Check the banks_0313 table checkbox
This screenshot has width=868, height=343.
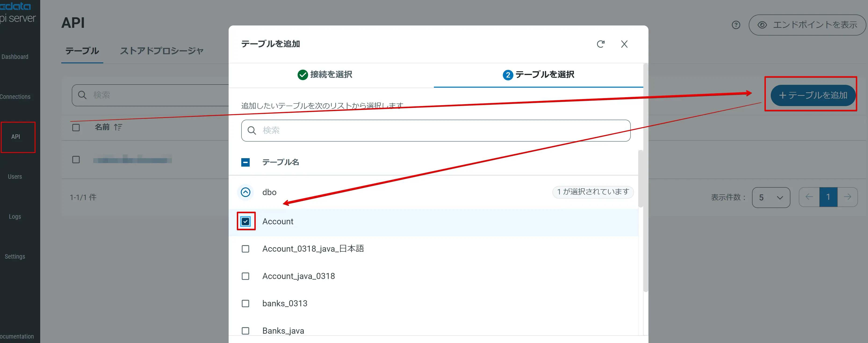[x=246, y=304]
